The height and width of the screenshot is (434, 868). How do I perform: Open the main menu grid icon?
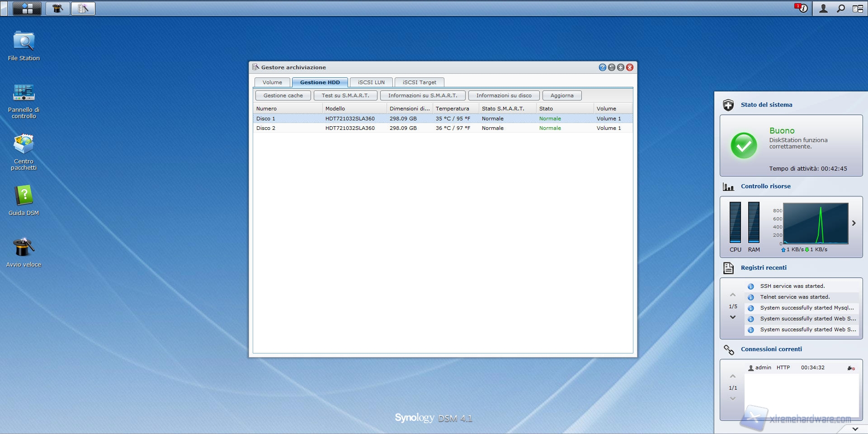pyautogui.click(x=27, y=9)
